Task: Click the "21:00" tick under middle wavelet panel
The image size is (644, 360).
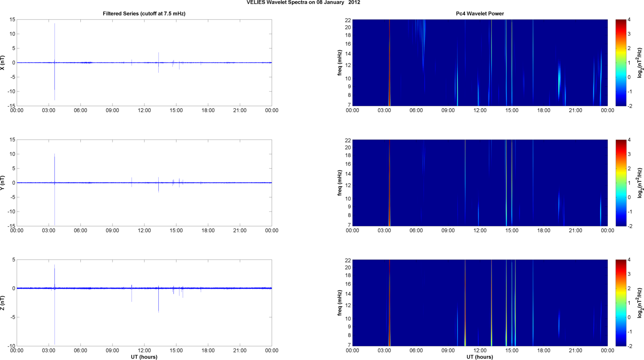Action: click(x=575, y=231)
